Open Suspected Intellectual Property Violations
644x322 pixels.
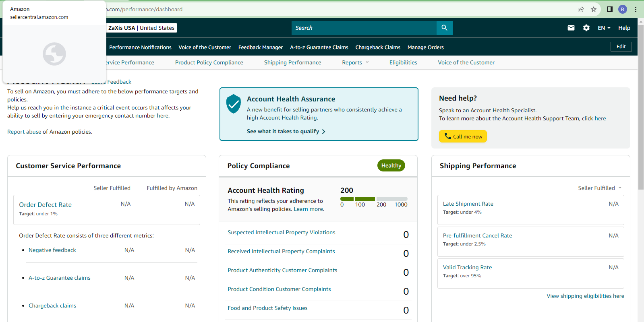[282, 232]
